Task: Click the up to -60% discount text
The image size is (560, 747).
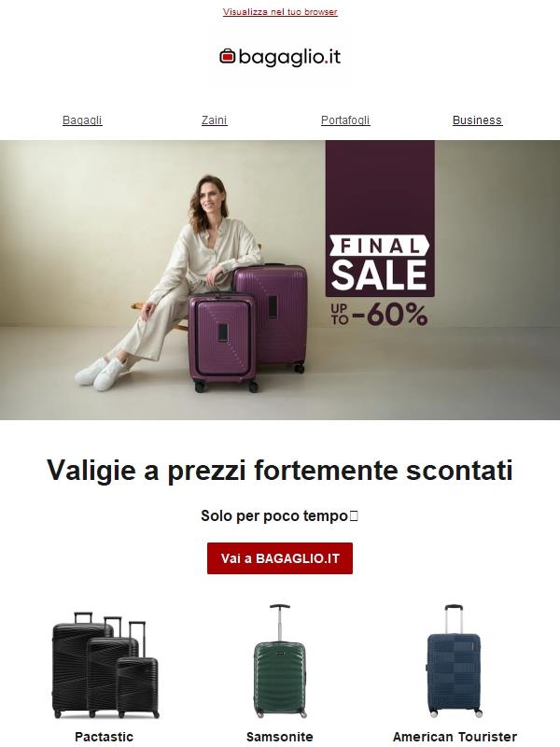Action: [380, 315]
